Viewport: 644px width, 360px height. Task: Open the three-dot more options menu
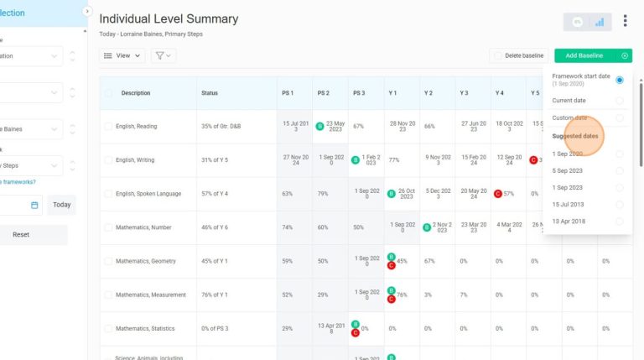(x=625, y=21)
